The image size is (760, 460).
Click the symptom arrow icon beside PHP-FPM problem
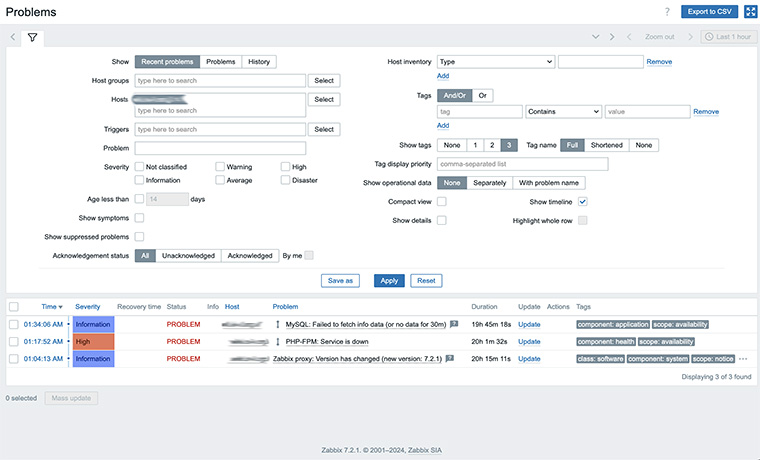[x=279, y=341]
